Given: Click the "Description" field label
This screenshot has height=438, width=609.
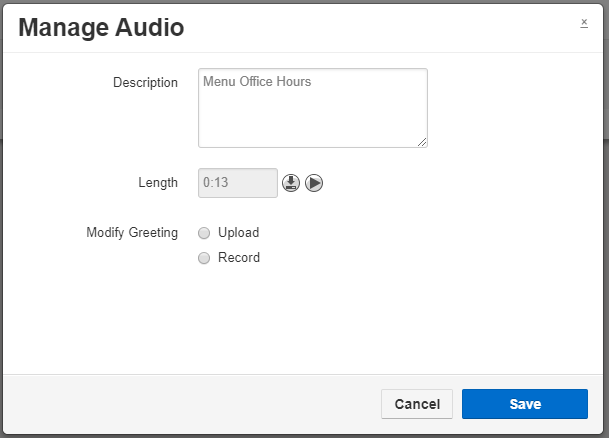Looking at the screenshot, I should [x=145, y=82].
